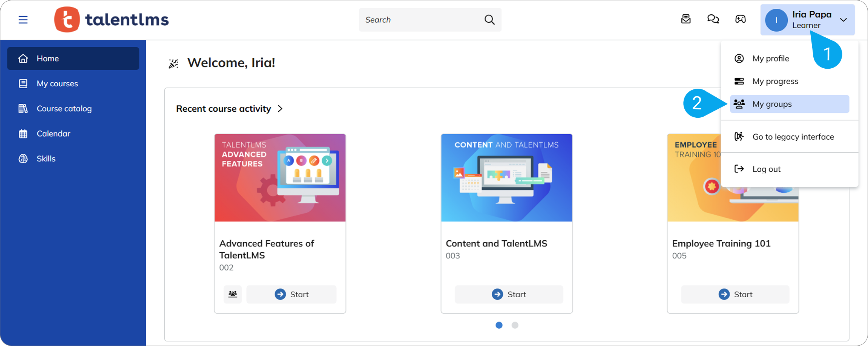Open the discussions chat icon

(x=713, y=19)
